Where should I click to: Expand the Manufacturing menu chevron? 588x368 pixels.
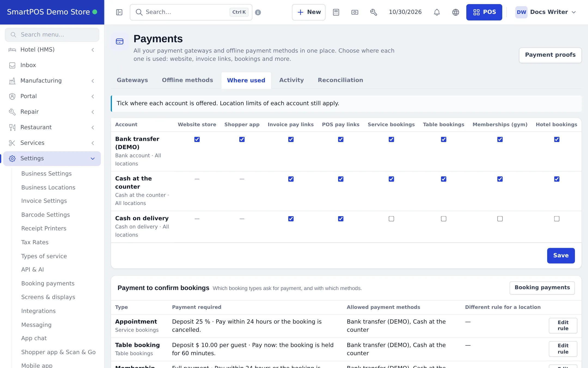[93, 81]
